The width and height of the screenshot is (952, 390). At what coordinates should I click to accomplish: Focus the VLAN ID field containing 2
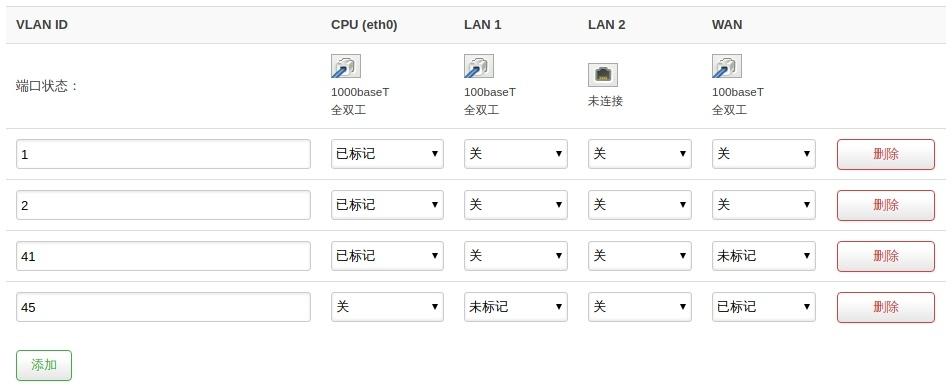(163, 205)
